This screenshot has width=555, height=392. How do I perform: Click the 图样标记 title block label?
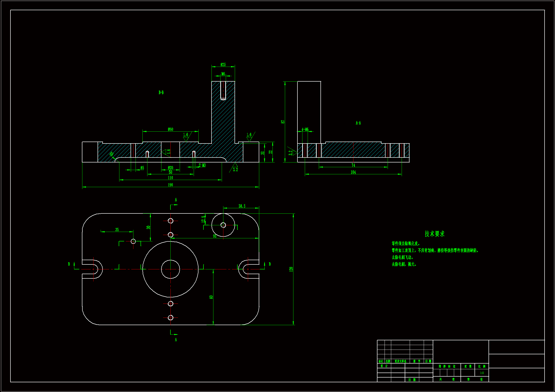447,366
